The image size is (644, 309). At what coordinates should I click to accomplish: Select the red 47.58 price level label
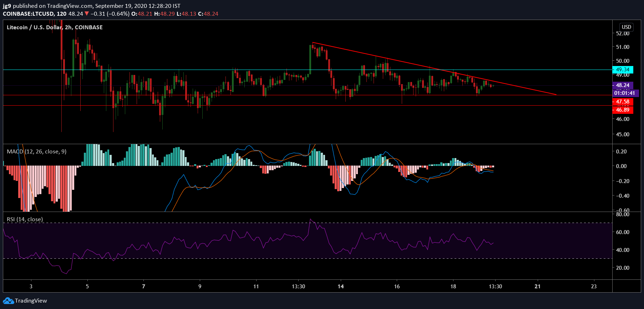click(x=623, y=102)
